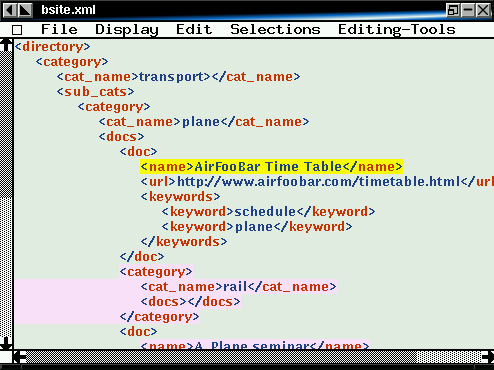Open the Selections menu
Screen dimensions: 494x370
275,29
